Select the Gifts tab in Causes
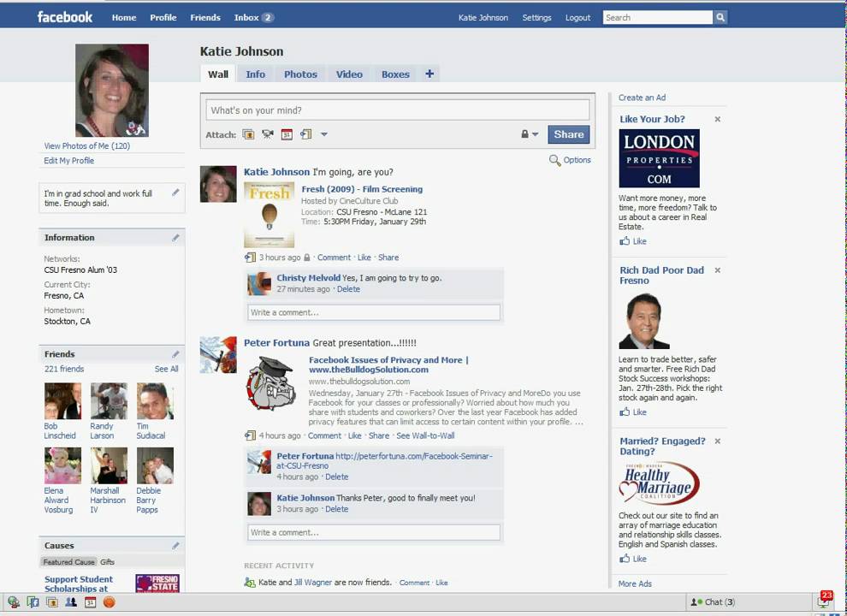847x616 pixels. tap(107, 562)
